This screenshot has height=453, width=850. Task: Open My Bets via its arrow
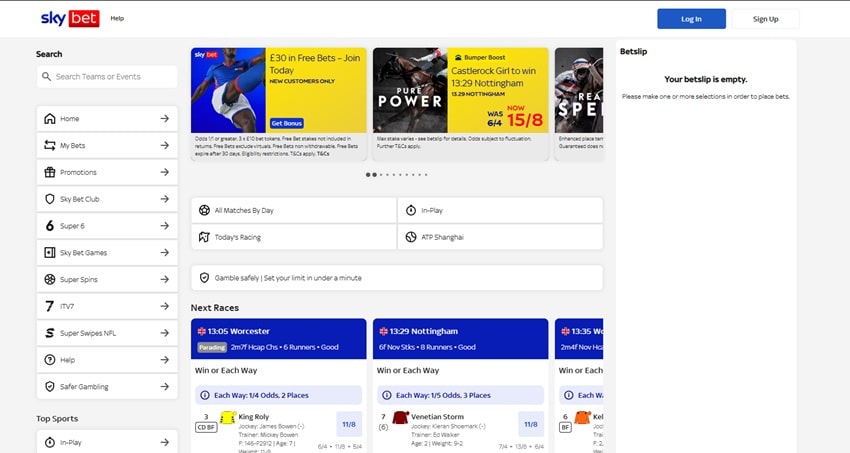coord(165,145)
